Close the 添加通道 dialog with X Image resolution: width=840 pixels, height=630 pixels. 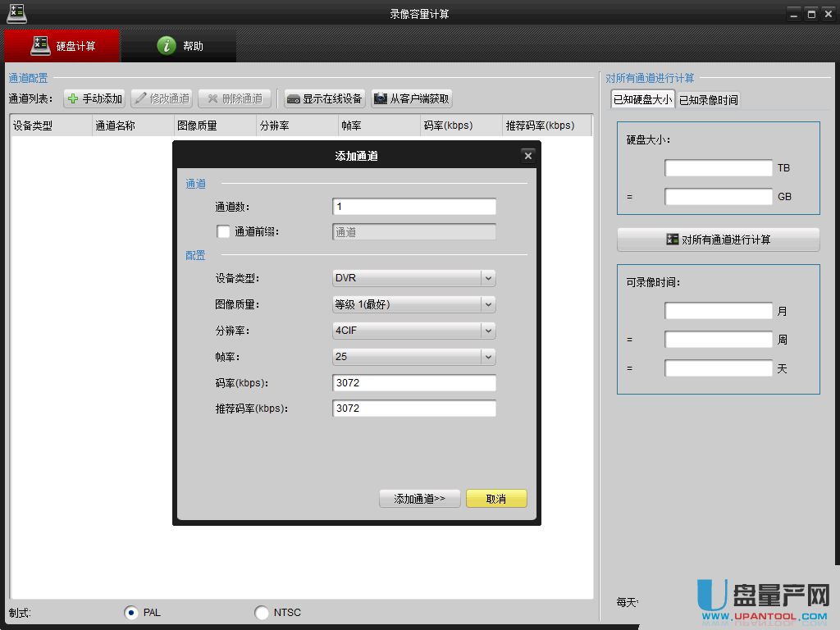528,156
